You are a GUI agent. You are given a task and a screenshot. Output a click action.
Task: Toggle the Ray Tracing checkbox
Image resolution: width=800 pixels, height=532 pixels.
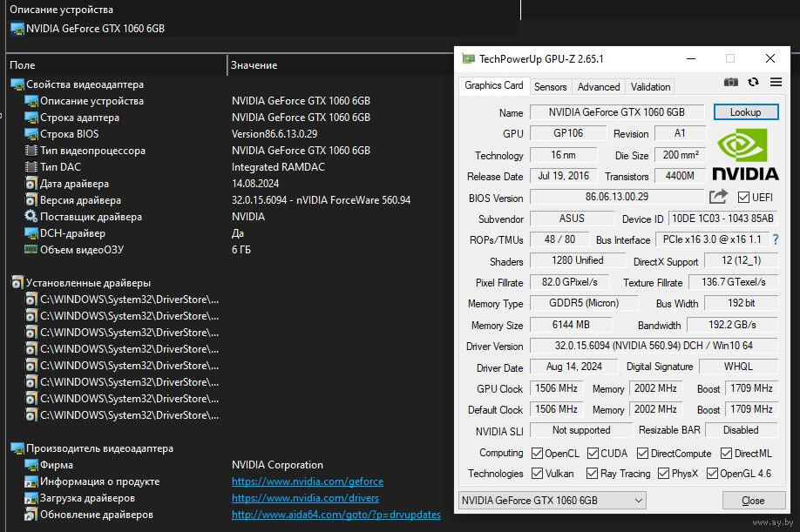[592, 474]
